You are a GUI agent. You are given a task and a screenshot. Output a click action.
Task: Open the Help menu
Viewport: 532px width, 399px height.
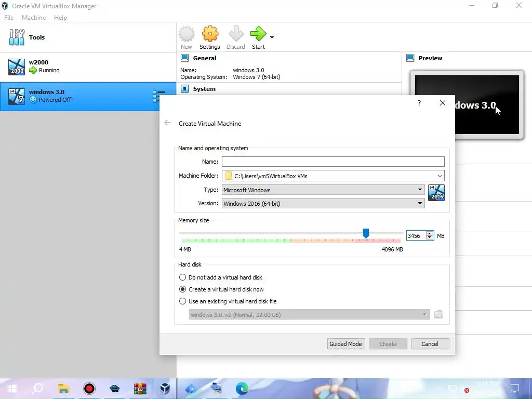[60, 18]
